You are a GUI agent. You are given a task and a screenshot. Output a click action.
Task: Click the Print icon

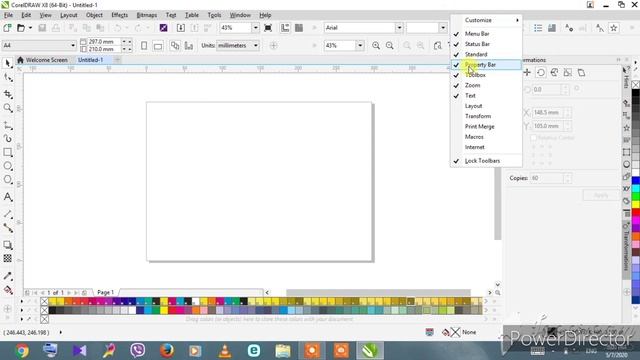[56, 28]
